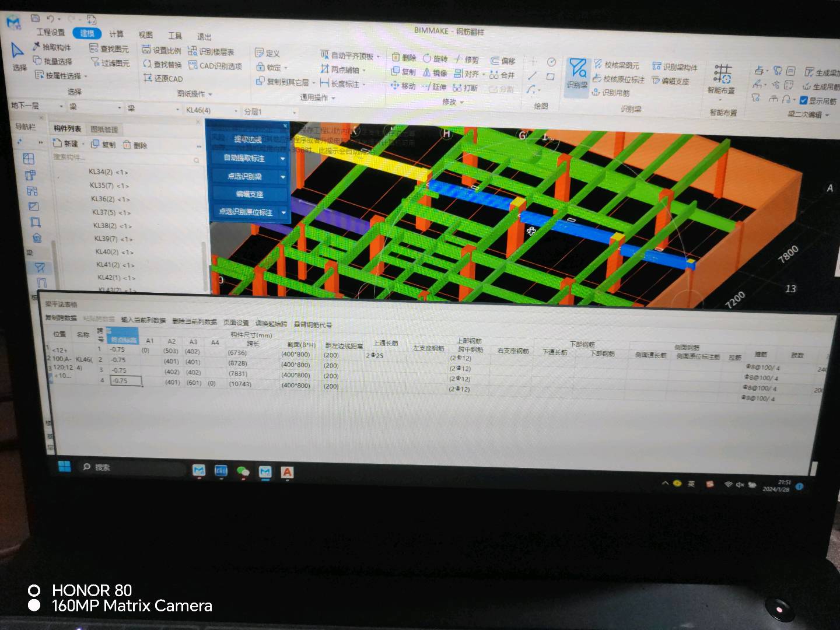The image size is (840, 630).
Task: Open the 工程设置 ribbon tab
Action: 51,32
